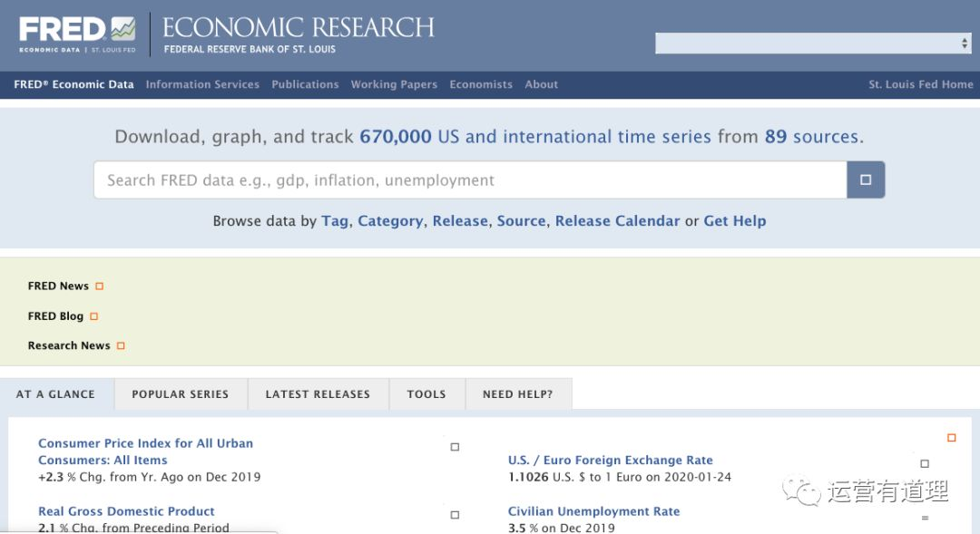Click the Search FRED data input field

470,180
